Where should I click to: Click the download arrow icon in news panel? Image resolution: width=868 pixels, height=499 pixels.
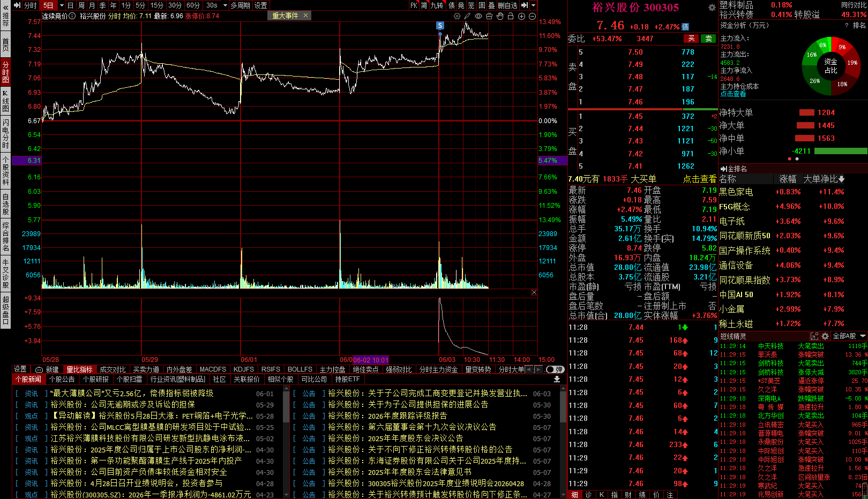[557, 379]
